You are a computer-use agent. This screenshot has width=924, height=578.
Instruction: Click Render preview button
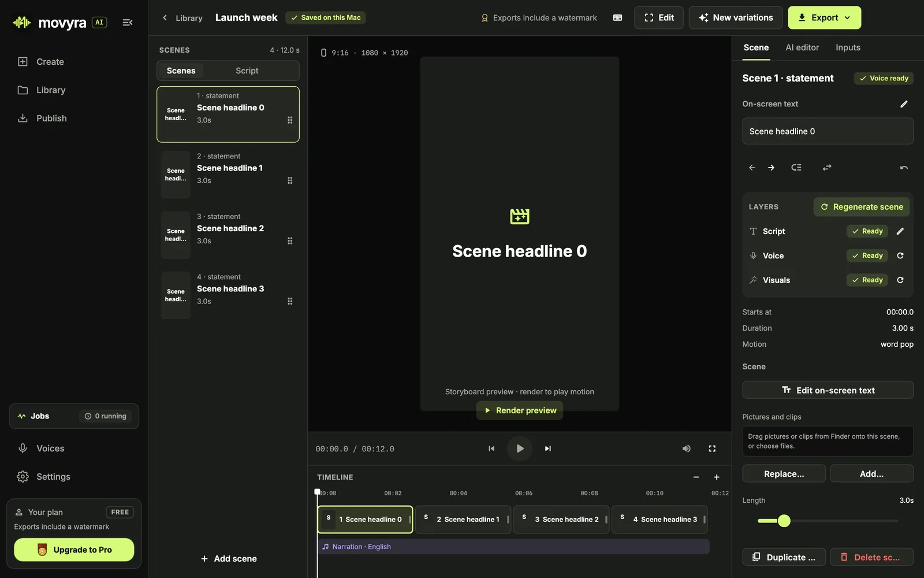(x=520, y=410)
